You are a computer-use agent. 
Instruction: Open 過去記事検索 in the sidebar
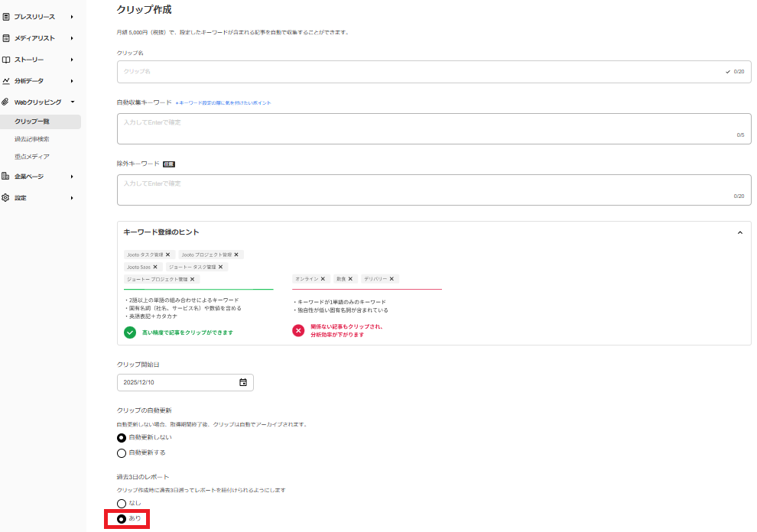32,139
